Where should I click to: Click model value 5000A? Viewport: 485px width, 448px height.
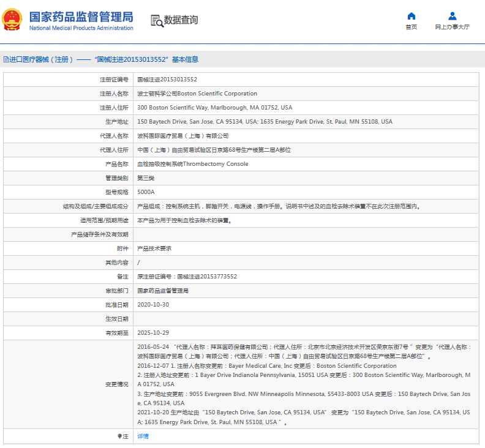tap(146, 192)
